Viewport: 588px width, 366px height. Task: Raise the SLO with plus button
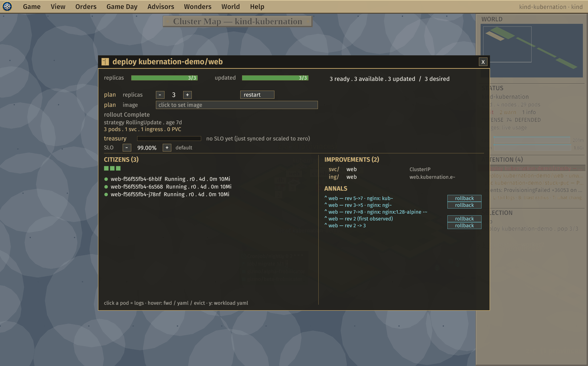click(x=167, y=148)
